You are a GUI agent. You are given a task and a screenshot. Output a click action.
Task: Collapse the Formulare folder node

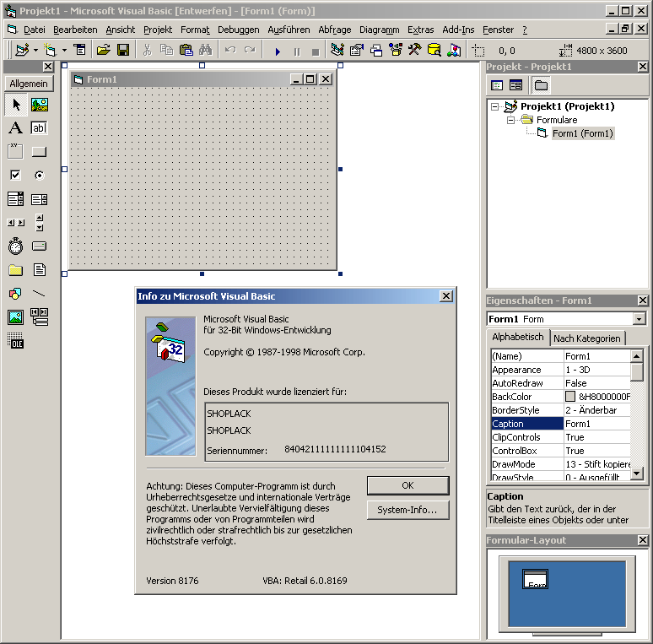[x=510, y=121]
